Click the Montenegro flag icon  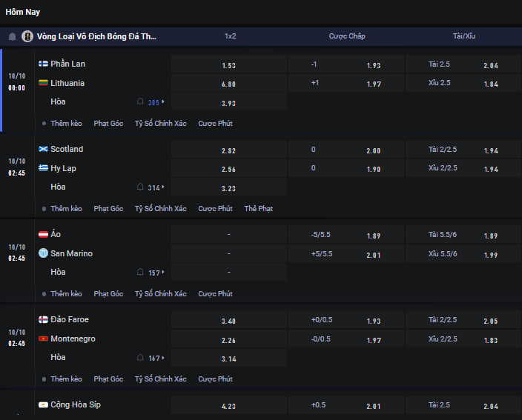43,339
